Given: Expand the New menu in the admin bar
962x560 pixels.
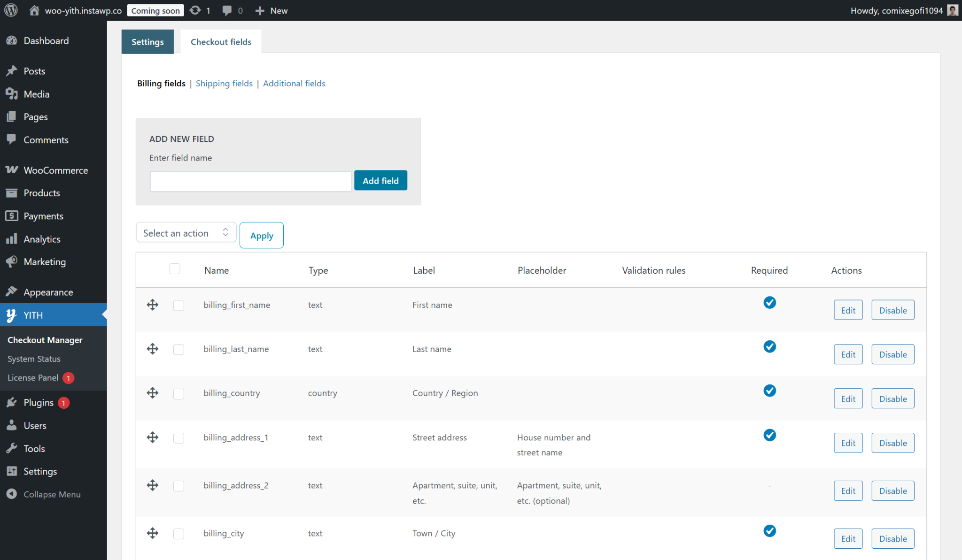Looking at the screenshot, I should (x=272, y=10).
